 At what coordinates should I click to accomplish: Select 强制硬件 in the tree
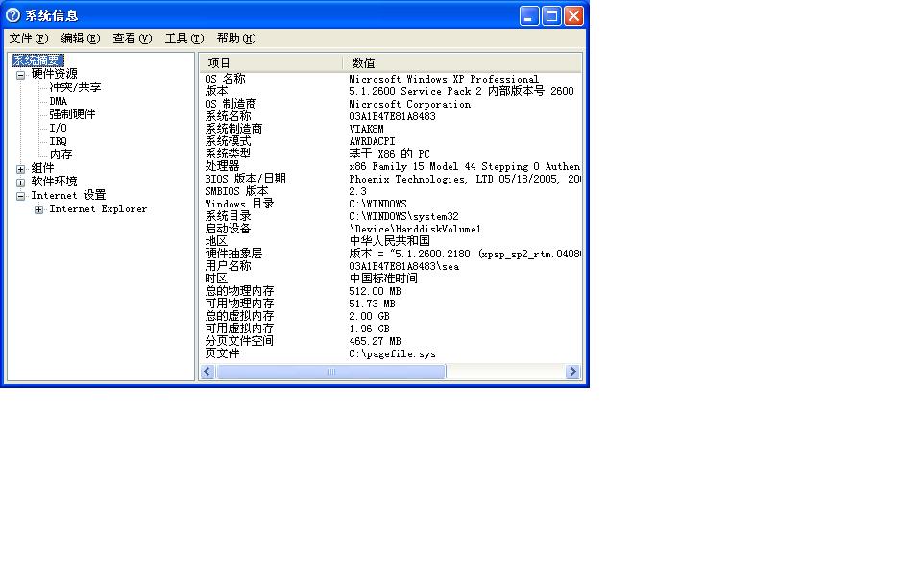click(x=72, y=114)
